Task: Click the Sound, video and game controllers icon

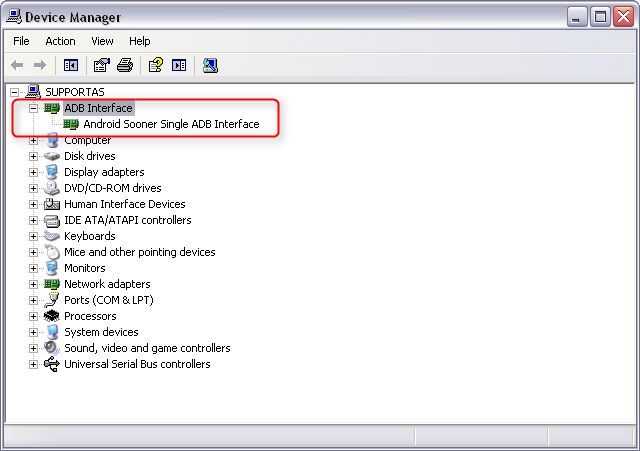Action: point(52,348)
